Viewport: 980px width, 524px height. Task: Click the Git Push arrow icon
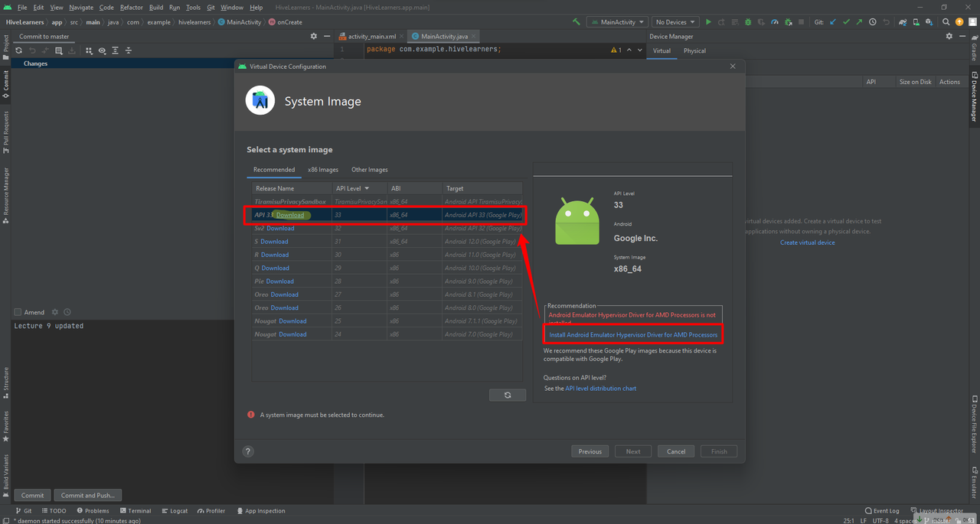859,22
